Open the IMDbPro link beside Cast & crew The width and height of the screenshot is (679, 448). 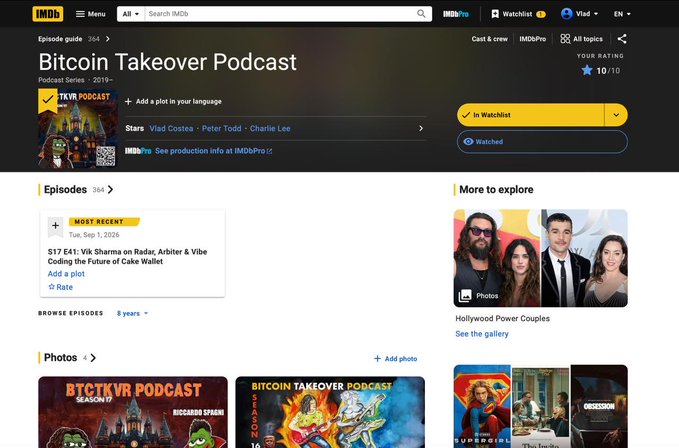pyautogui.click(x=533, y=39)
